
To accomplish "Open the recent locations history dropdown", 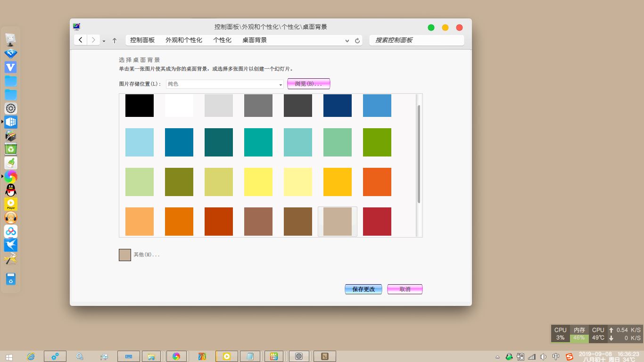I will pyautogui.click(x=104, y=41).
